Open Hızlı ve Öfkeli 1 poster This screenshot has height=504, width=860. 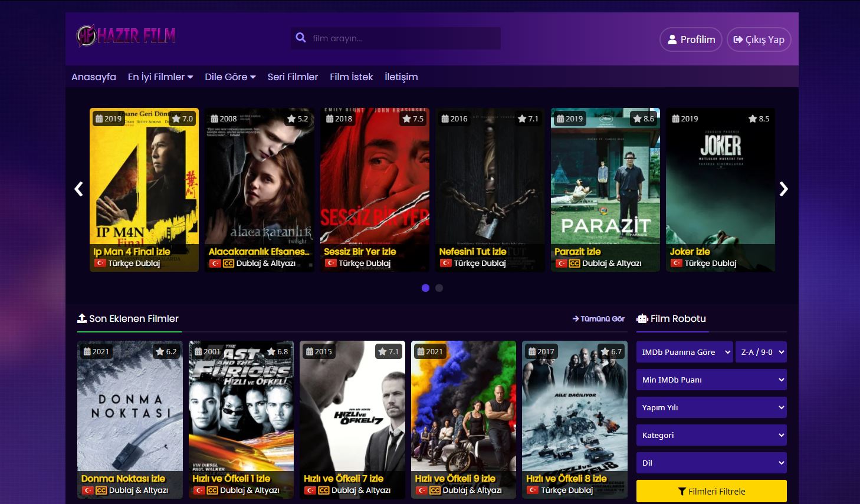[241, 420]
